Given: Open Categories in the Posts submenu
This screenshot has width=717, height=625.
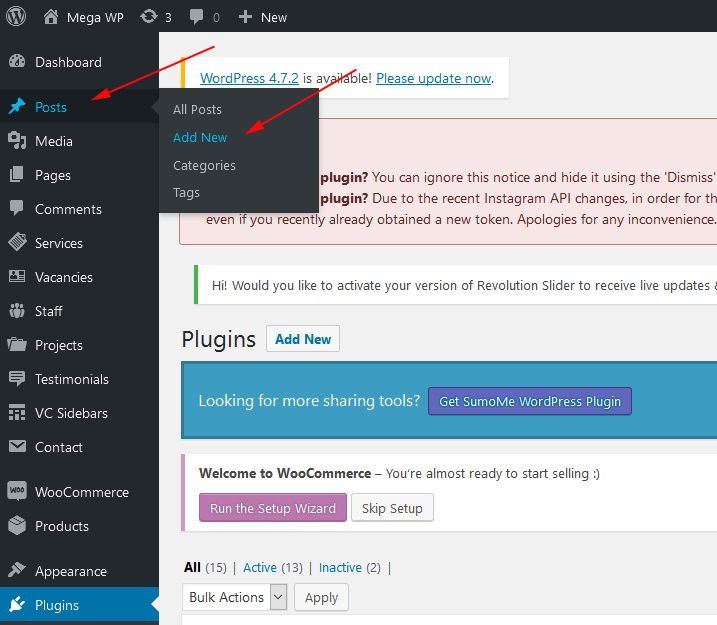Looking at the screenshot, I should [204, 166].
